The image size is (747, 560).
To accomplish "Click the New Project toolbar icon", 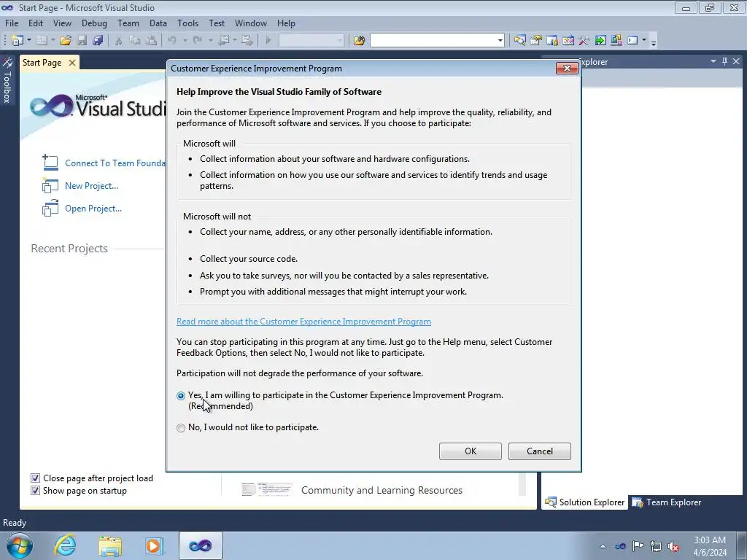I will (18, 41).
